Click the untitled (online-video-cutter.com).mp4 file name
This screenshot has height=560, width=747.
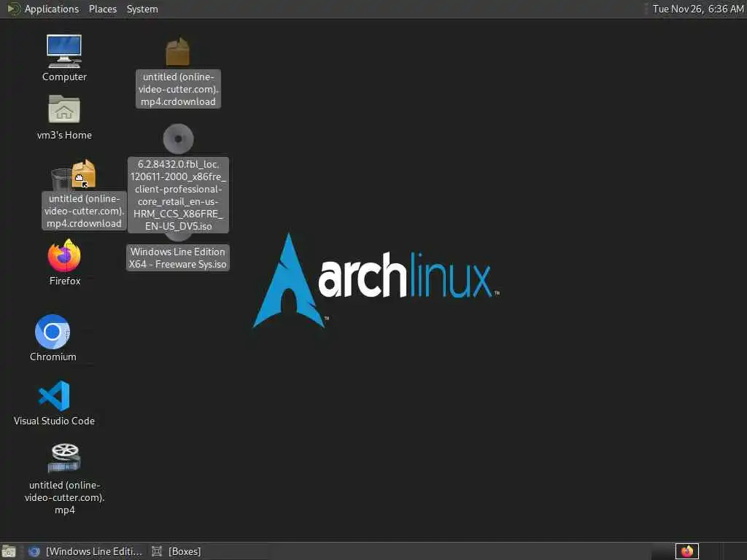coord(64,497)
